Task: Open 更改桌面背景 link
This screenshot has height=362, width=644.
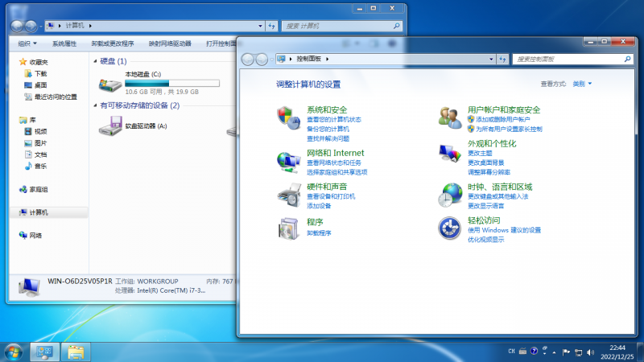Action: [x=486, y=162]
